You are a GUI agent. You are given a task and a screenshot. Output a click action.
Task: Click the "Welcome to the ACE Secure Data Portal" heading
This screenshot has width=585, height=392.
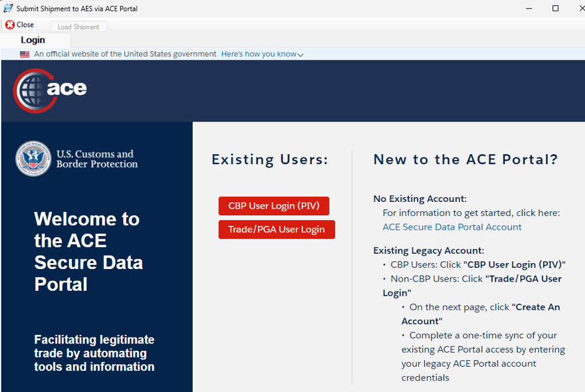click(88, 251)
